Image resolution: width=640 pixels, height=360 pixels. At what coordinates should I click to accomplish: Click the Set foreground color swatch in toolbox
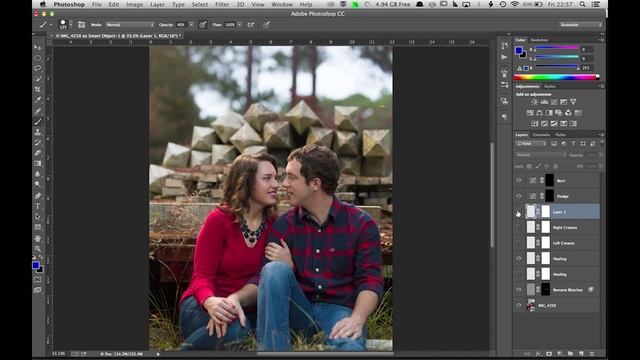[x=36, y=265]
